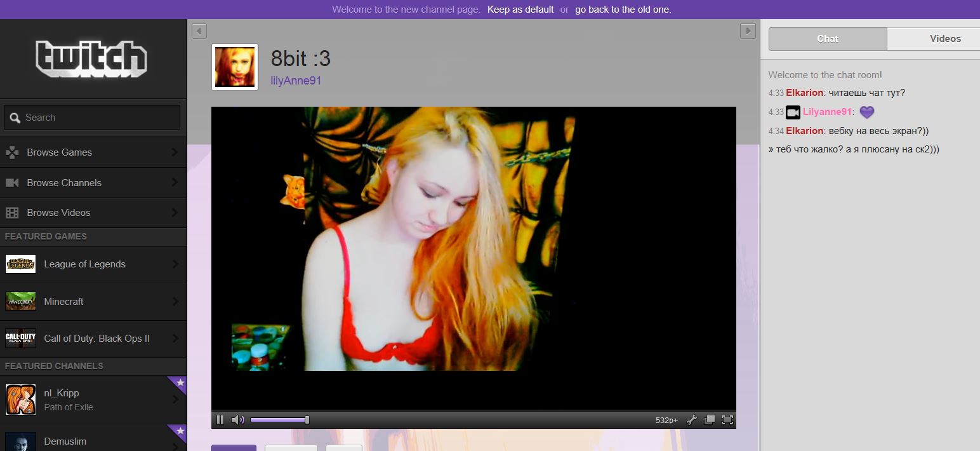This screenshot has height=451, width=980.
Task: Pop out the video player
Action: (x=710, y=420)
